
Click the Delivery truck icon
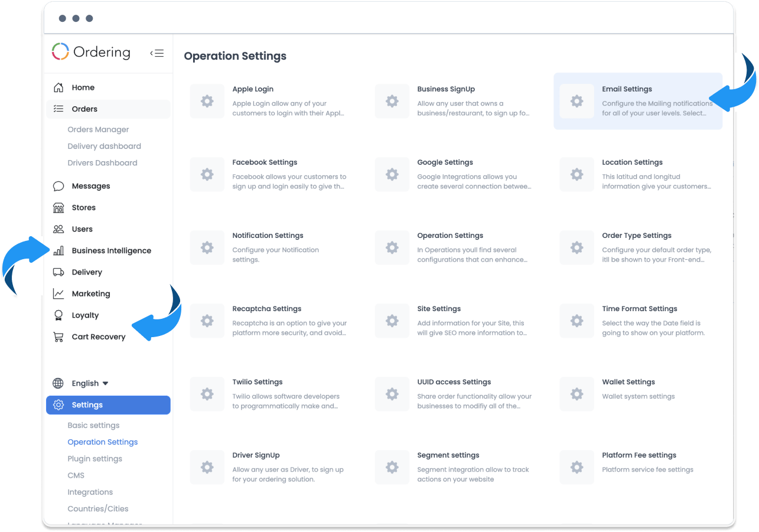pyautogui.click(x=58, y=272)
